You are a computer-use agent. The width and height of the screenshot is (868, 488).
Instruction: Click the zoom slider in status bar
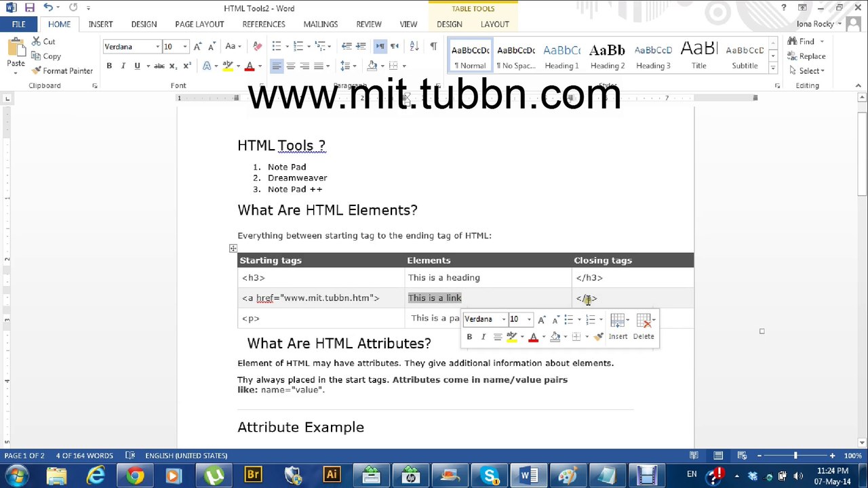pyautogui.click(x=795, y=455)
